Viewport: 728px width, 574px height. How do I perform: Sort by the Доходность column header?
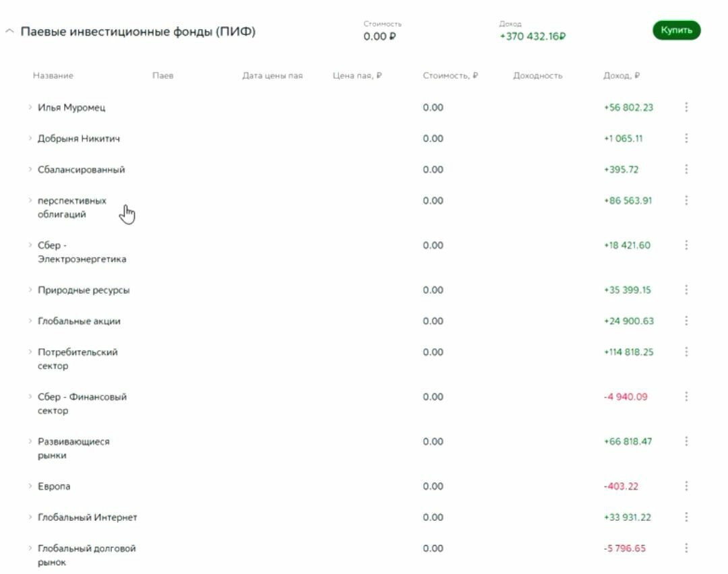click(x=537, y=75)
